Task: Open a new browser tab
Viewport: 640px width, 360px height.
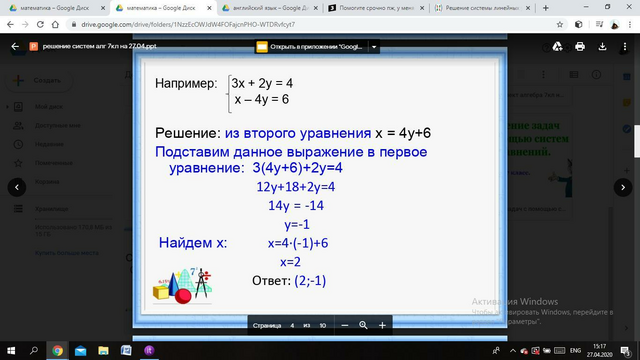Action: coord(545,8)
